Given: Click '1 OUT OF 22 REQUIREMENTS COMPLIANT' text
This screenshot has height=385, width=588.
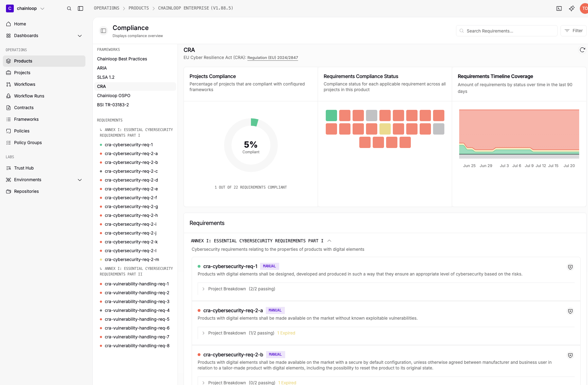Looking at the screenshot, I should (251, 188).
